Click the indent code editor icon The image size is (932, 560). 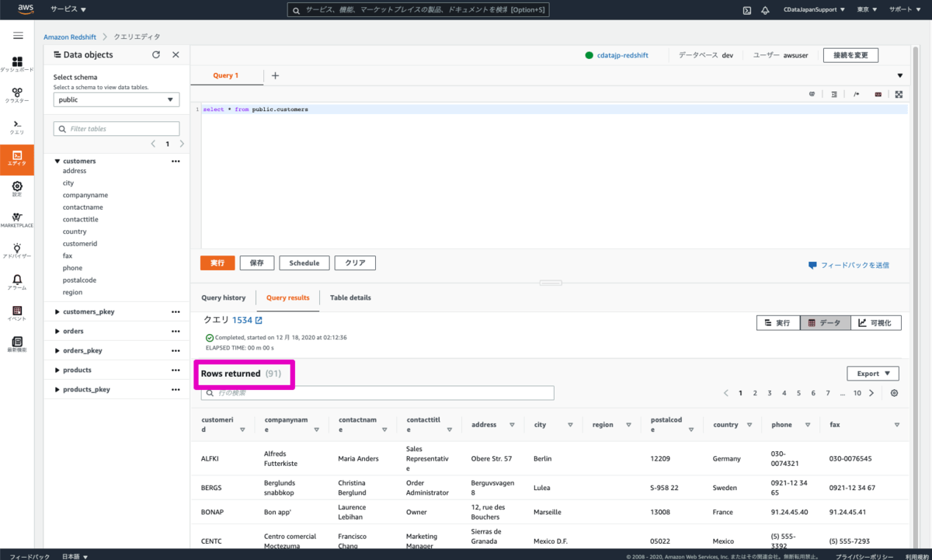click(x=834, y=94)
